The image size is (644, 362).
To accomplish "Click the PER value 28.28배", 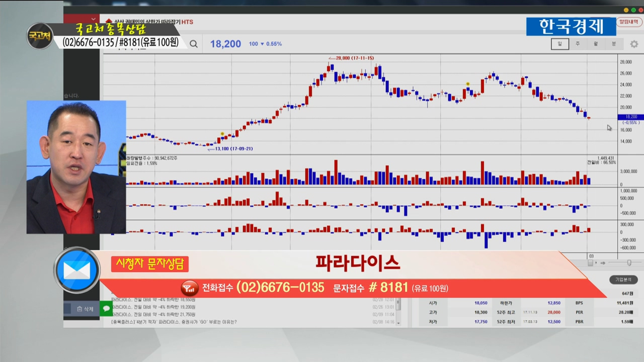I will (x=625, y=312).
